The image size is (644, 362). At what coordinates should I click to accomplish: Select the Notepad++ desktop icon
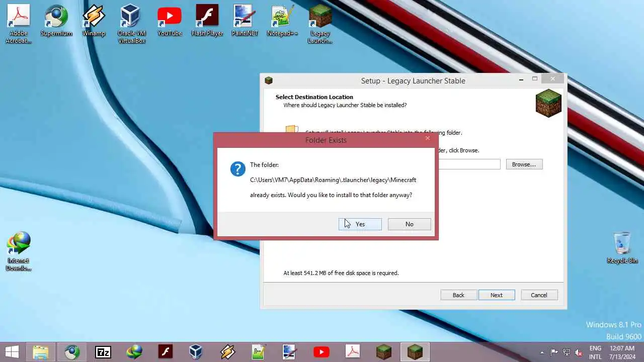[x=282, y=21]
